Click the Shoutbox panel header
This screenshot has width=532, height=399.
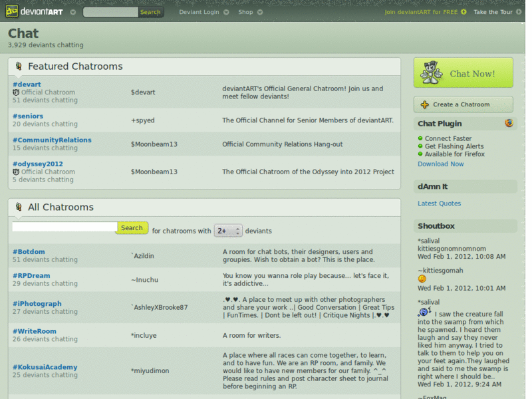point(465,226)
